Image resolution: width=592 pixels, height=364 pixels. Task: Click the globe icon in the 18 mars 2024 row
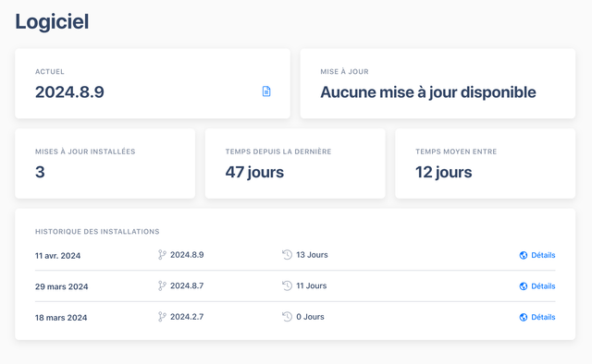(524, 317)
